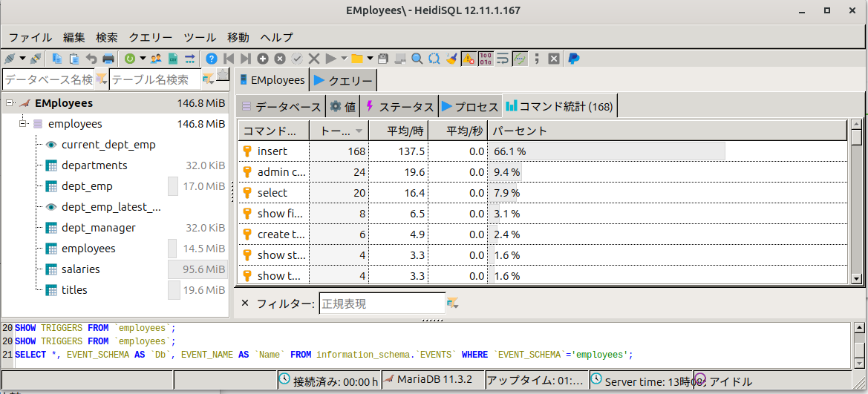Open the session manager connect icon
Image resolution: width=868 pixels, height=394 pixels.
point(10,58)
